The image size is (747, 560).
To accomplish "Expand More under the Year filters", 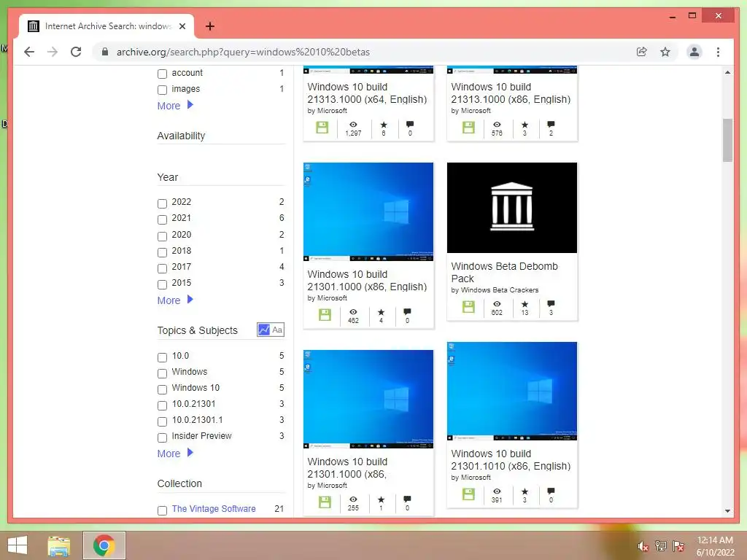I will coord(175,300).
